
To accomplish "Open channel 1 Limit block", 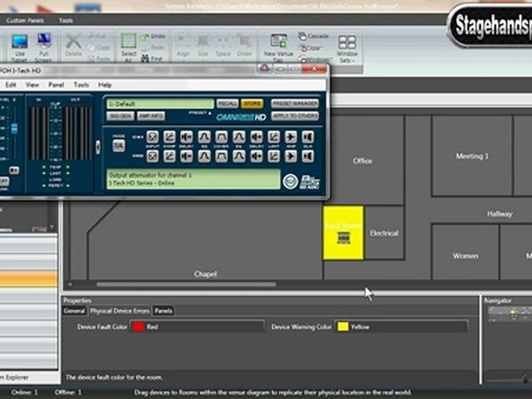I will (274, 137).
